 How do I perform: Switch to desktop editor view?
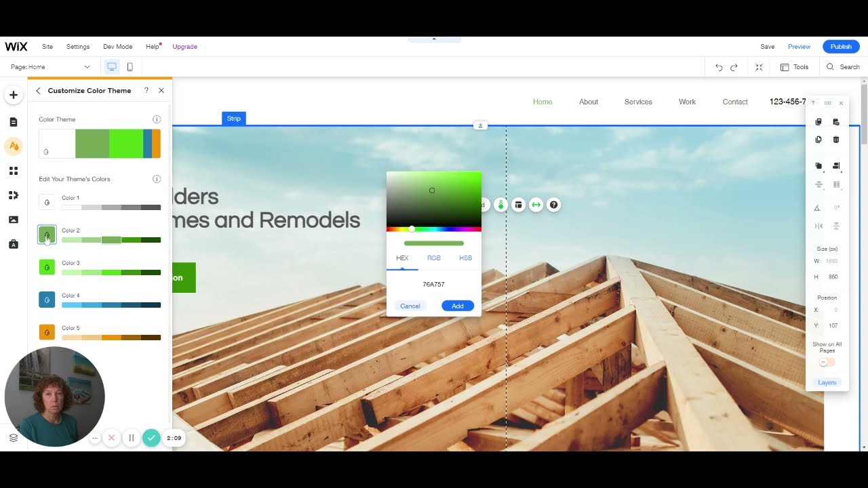(x=112, y=67)
